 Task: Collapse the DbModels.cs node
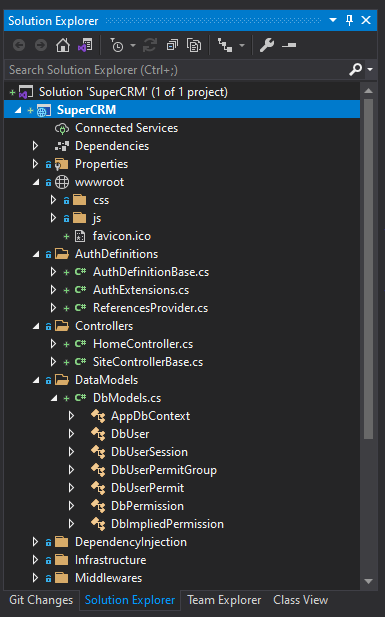[54, 399]
